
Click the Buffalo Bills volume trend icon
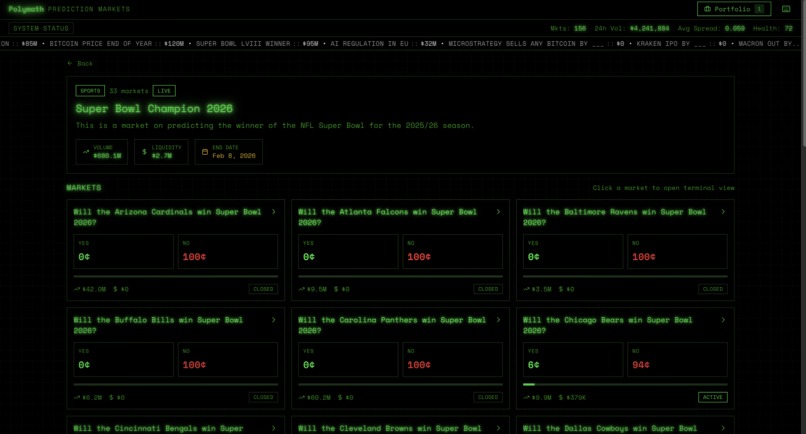pyautogui.click(x=77, y=397)
